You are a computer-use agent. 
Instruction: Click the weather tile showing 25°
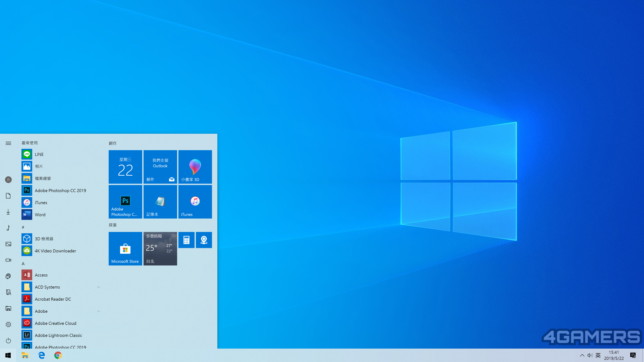[x=160, y=248]
